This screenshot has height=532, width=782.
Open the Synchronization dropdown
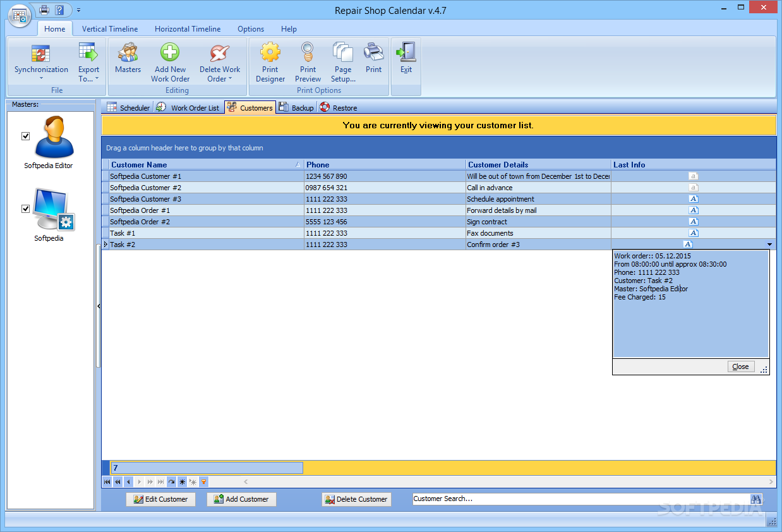pyautogui.click(x=41, y=62)
